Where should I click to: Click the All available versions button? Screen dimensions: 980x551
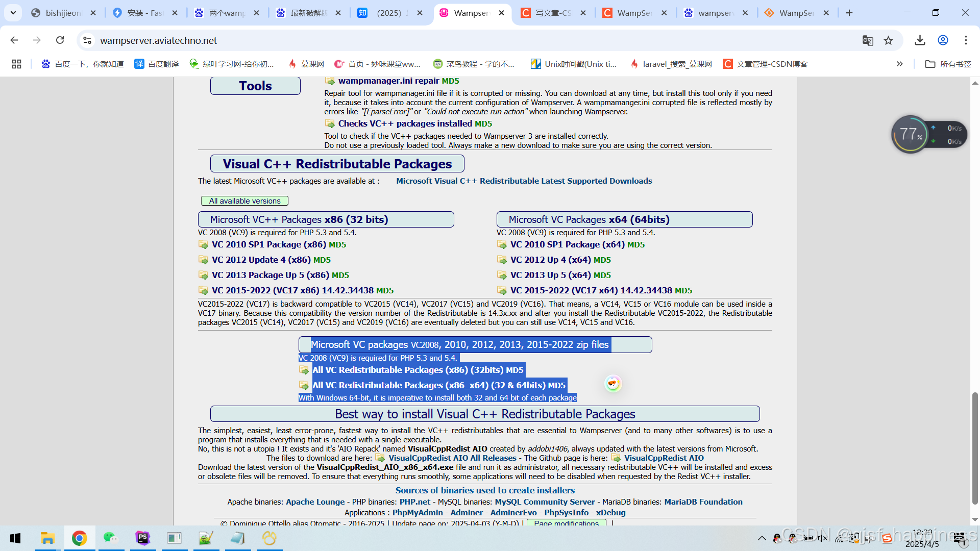(244, 201)
